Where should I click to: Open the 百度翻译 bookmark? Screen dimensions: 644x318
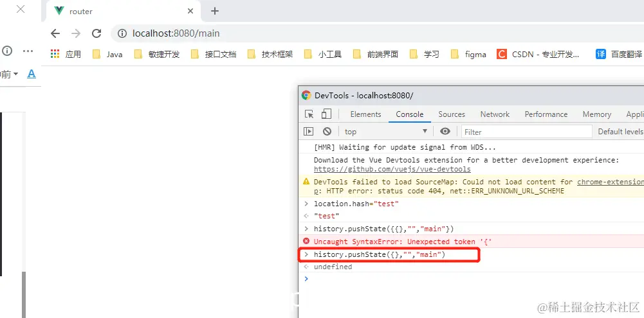point(619,54)
